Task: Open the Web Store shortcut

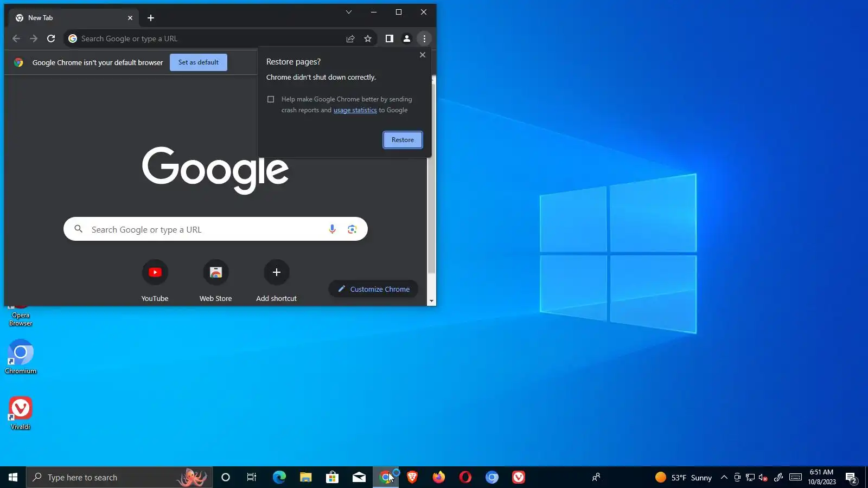Action: pyautogui.click(x=216, y=280)
